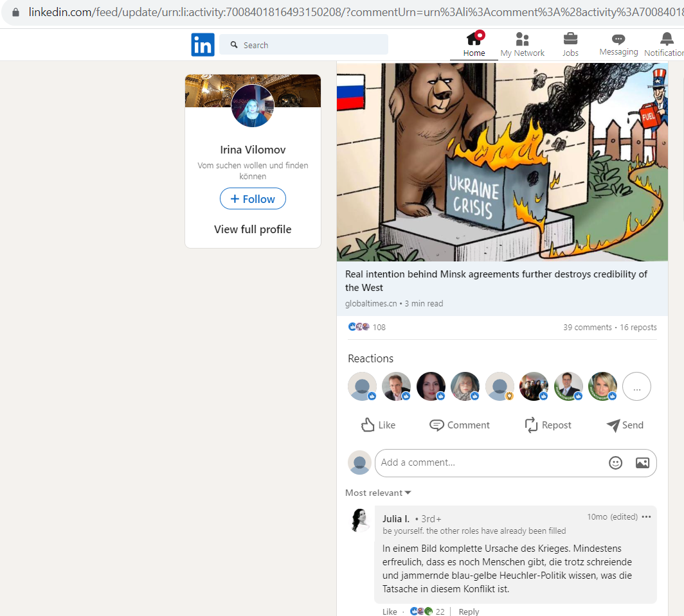Click the fourth reactor with glasses

click(x=465, y=386)
